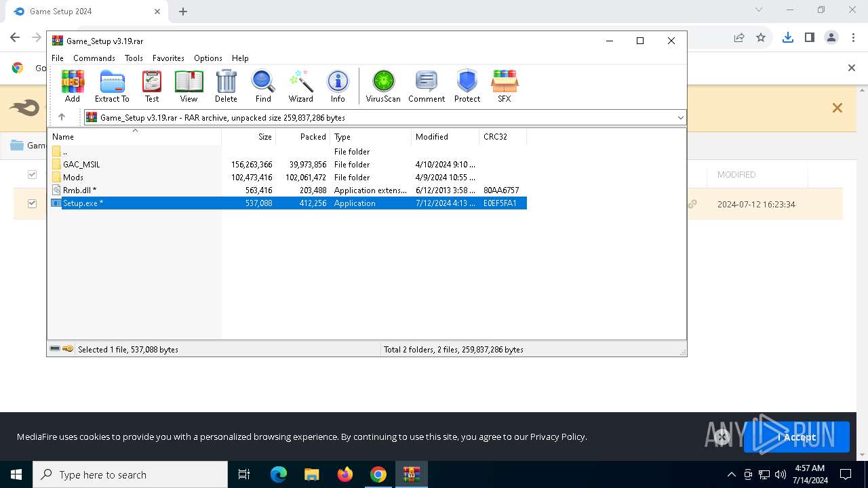The image size is (868, 488).
Task: Click the Add toolbar icon in WinRAR
Action: click(73, 86)
